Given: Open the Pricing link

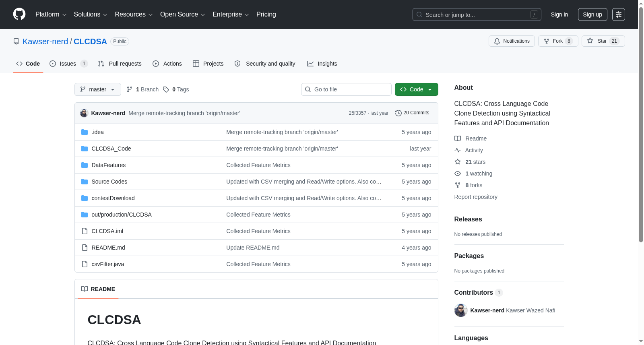Looking at the screenshot, I should click(266, 14).
